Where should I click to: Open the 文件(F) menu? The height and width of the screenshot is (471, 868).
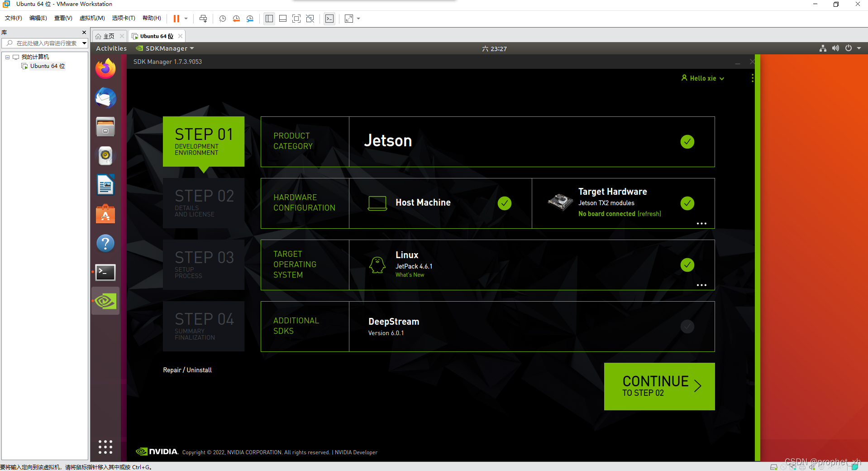coord(14,18)
